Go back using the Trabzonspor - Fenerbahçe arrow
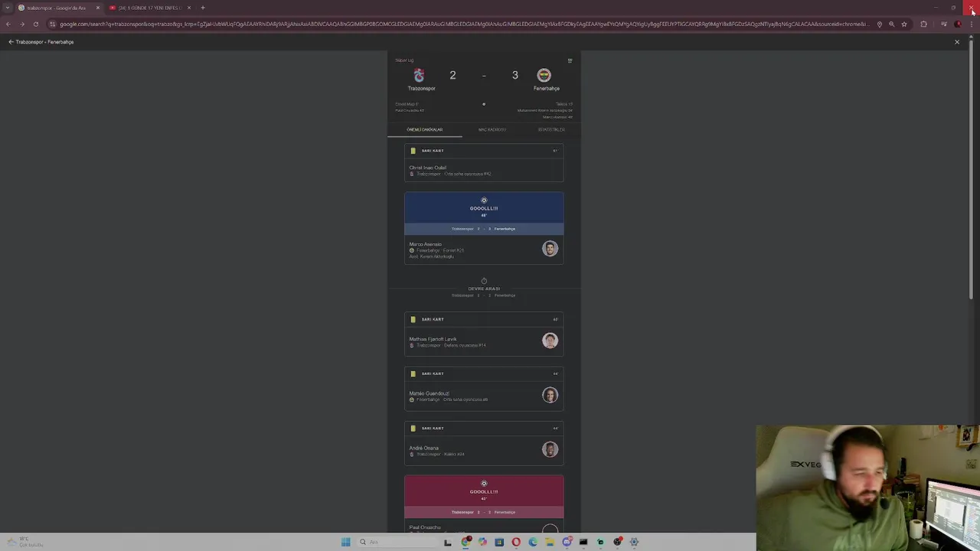This screenshot has height=551, width=980. point(11,42)
